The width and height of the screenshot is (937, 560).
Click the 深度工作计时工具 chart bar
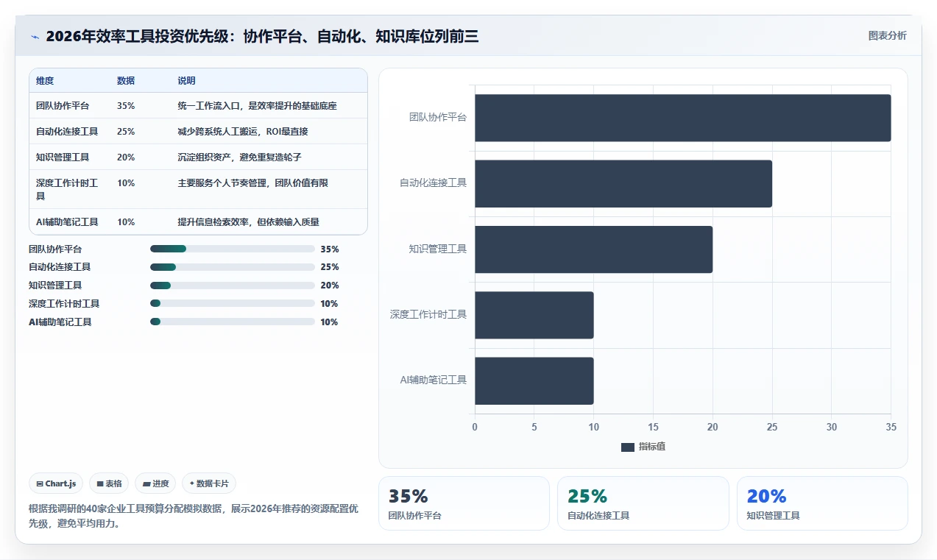pos(534,315)
